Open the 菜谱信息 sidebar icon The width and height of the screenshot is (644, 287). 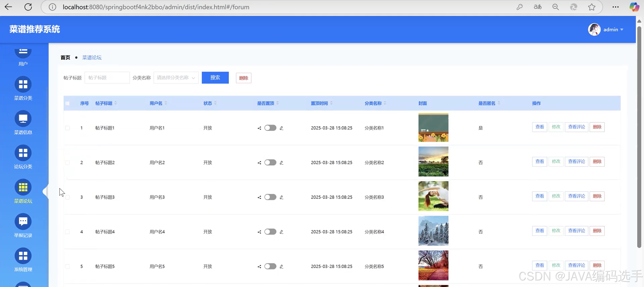[x=23, y=119]
